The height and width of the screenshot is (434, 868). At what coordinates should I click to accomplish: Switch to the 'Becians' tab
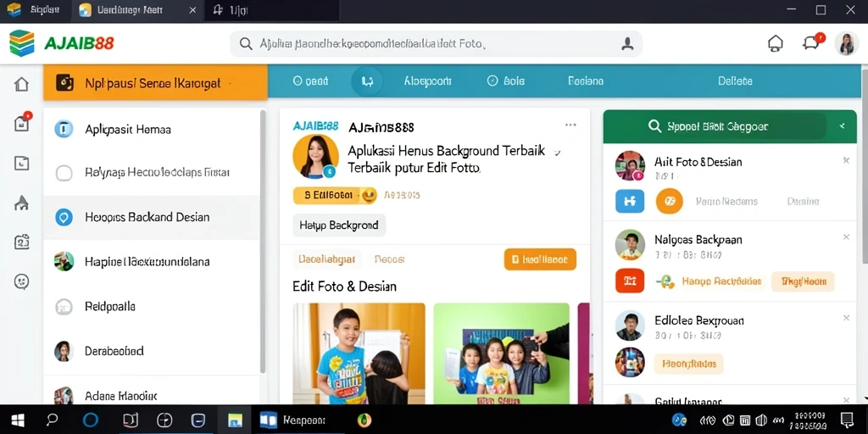click(x=586, y=81)
